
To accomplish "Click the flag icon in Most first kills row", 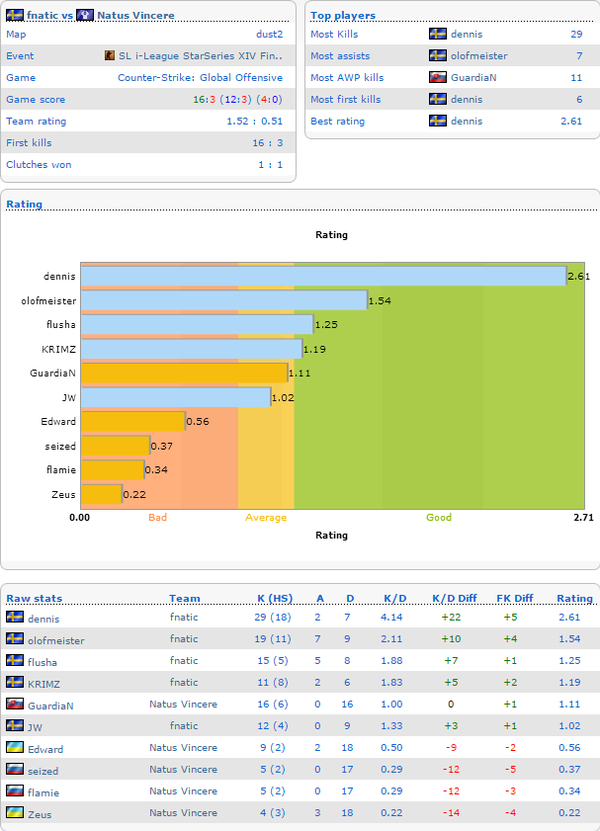I will (x=438, y=99).
